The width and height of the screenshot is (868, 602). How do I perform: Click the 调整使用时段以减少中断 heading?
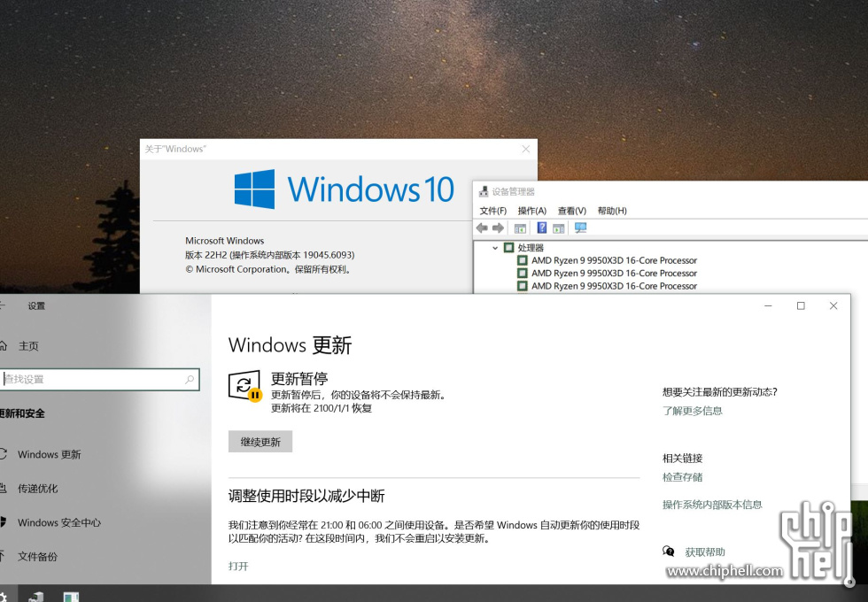coord(306,496)
